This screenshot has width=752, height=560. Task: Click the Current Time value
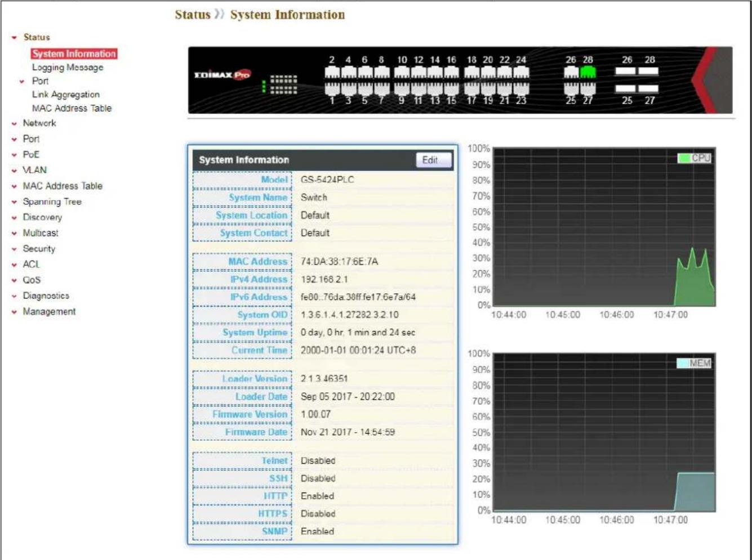pos(358,350)
